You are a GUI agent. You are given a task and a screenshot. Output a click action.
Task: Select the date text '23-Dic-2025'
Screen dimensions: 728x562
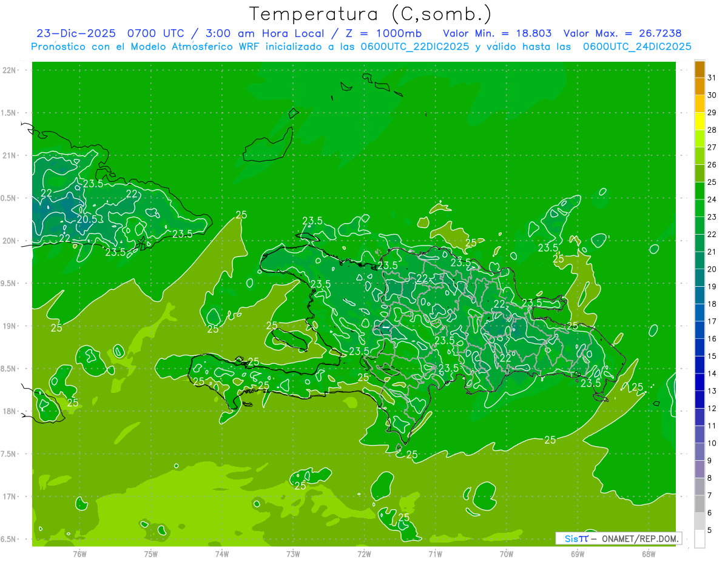click(x=76, y=33)
